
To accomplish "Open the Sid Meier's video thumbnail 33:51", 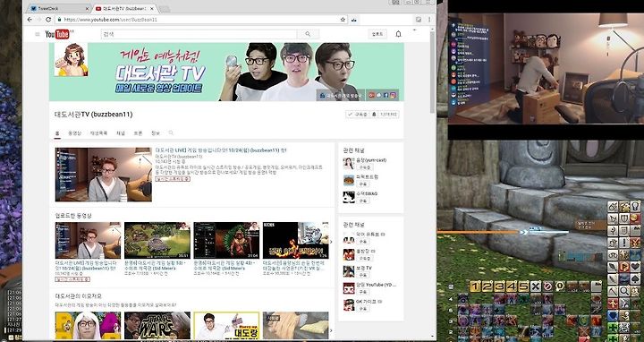I will 157,241.
